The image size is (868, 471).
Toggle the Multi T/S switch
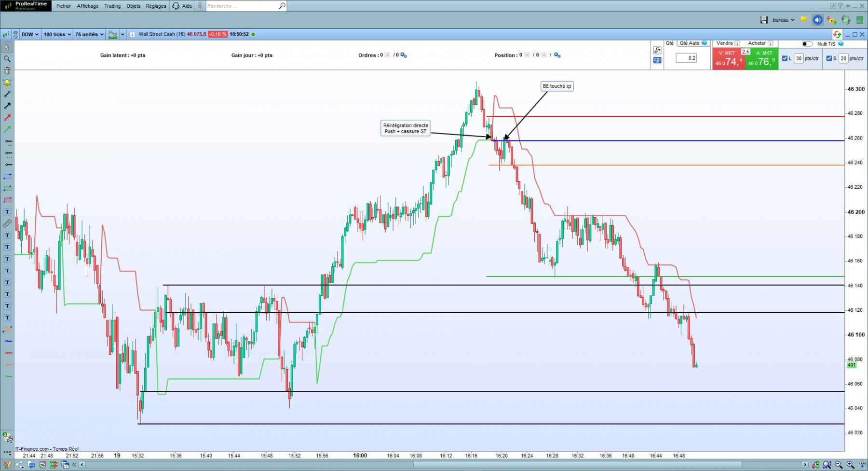(x=807, y=44)
